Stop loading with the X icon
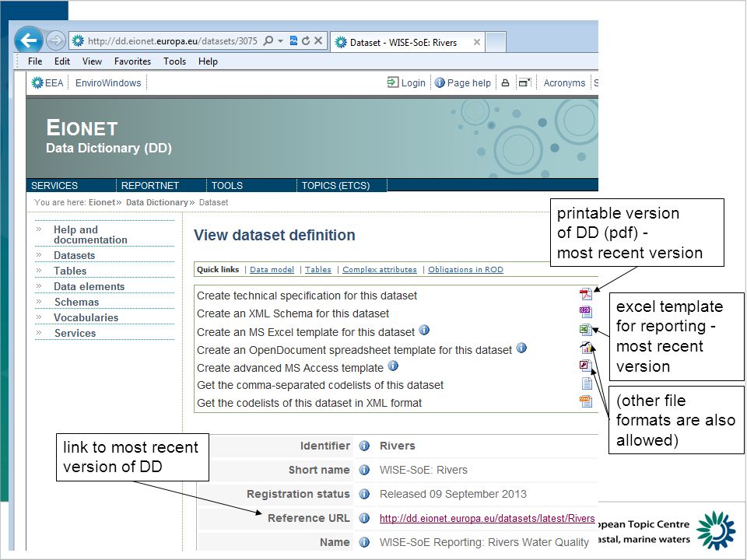747x560 pixels. tap(318, 41)
